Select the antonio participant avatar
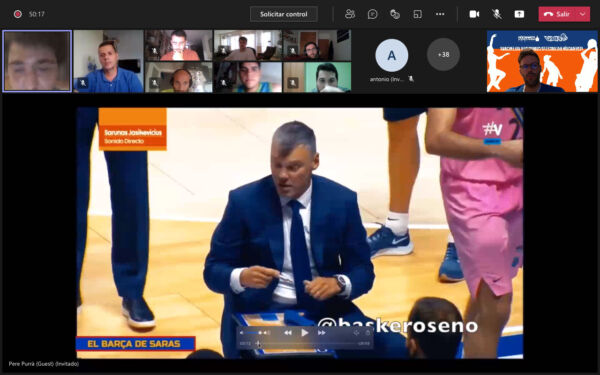The width and height of the screenshot is (600, 375). point(391,55)
